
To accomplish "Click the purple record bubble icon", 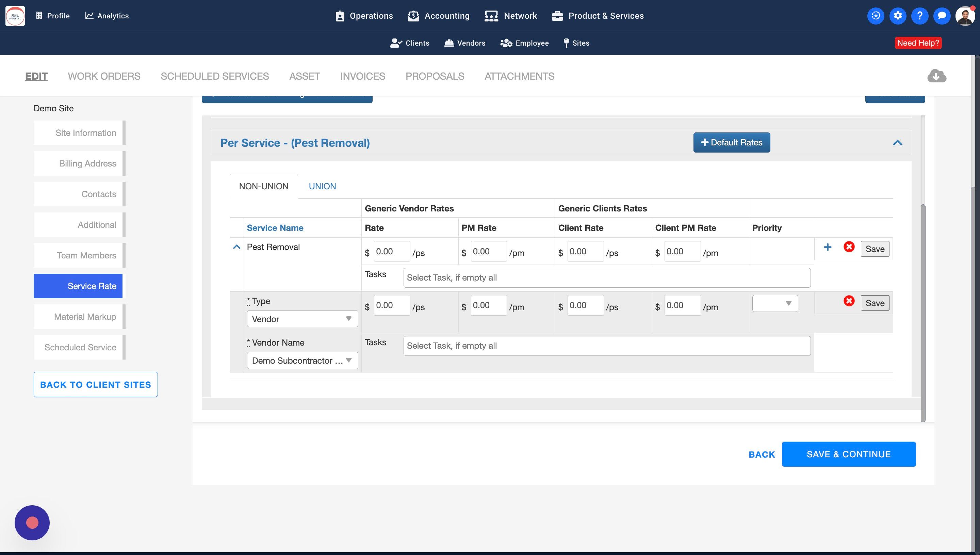I will (x=32, y=523).
